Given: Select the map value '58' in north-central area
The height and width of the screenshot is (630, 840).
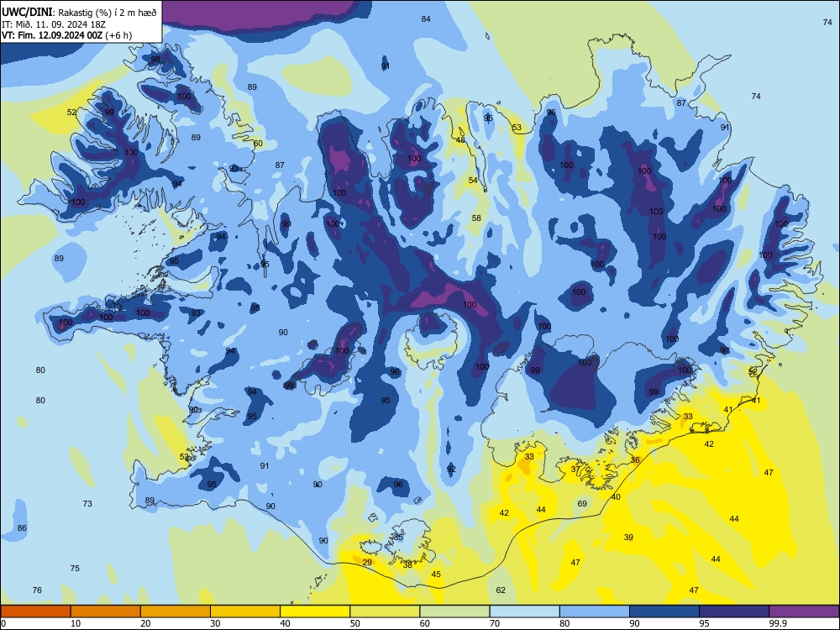Looking at the screenshot, I should pos(476,218).
